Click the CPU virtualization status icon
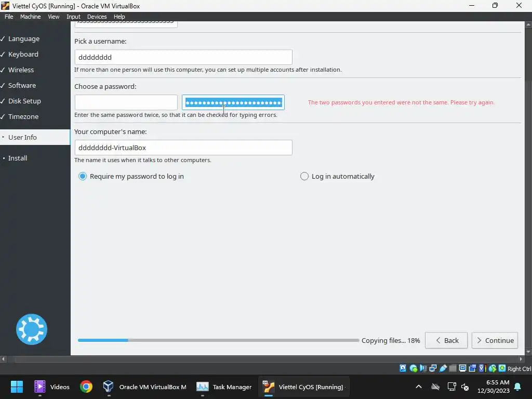 pyautogui.click(x=482, y=368)
